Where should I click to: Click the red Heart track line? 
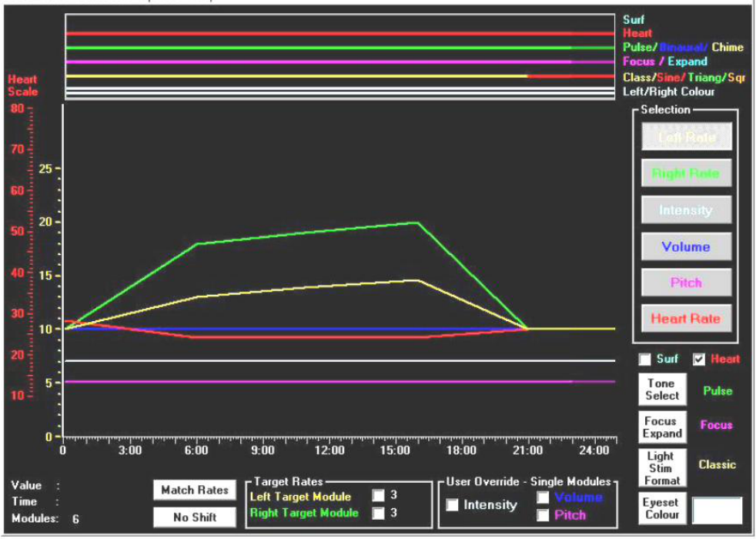340,34
